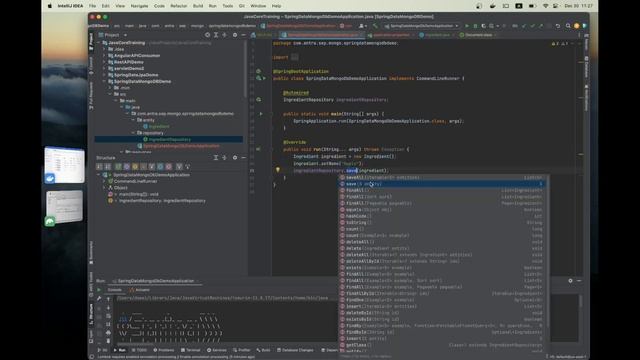Toggle blue filter button in Structure toolbar
Image resolution: width=640 pixels, height=360 pixels.
click(x=160, y=167)
